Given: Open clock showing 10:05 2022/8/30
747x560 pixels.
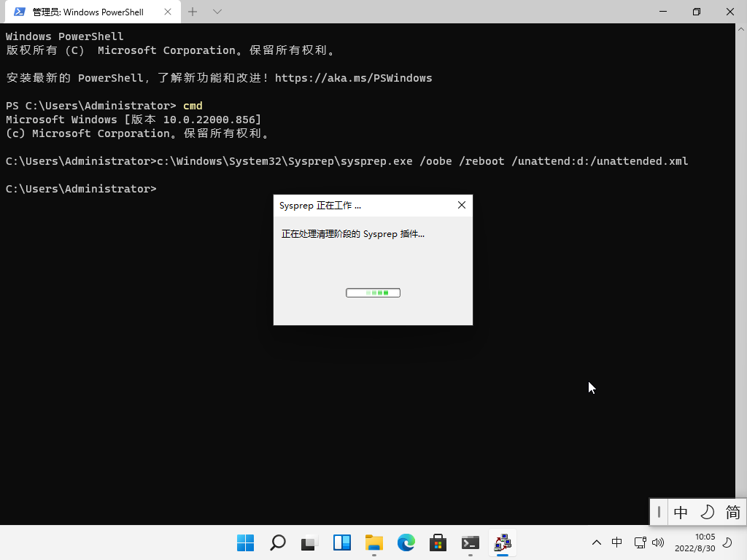Looking at the screenshot, I should [695, 542].
